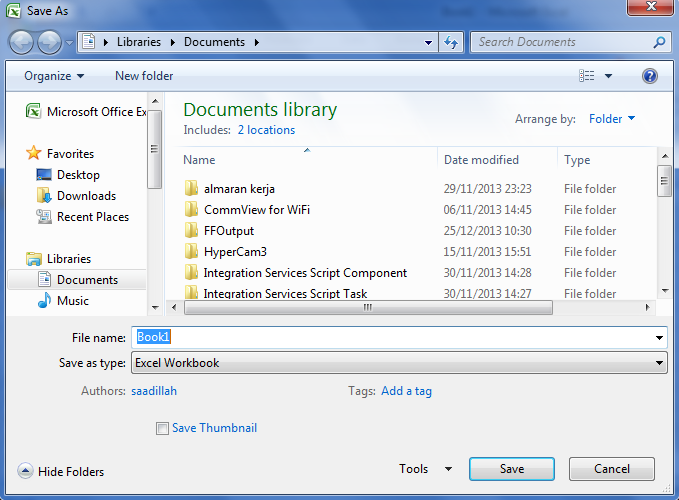The width and height of the screenshot is (679, 500).
Task: Enable the Save Thumbnail checkbox
Action: coord(162,429)
